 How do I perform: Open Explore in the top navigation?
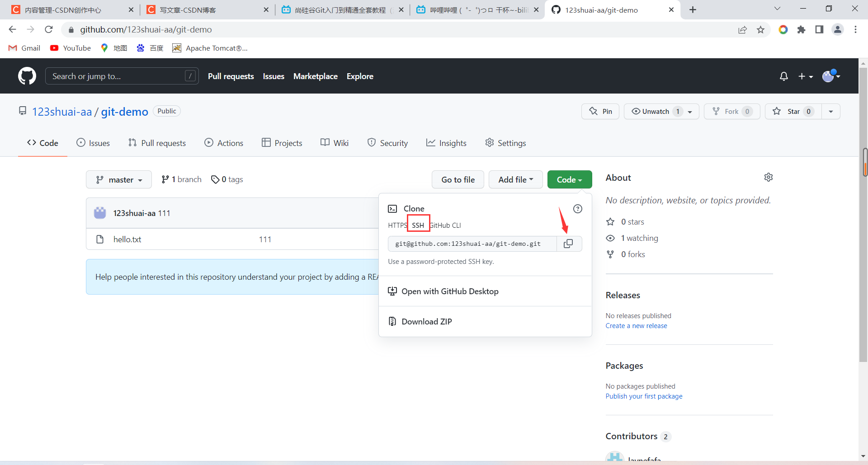[360, 76]
